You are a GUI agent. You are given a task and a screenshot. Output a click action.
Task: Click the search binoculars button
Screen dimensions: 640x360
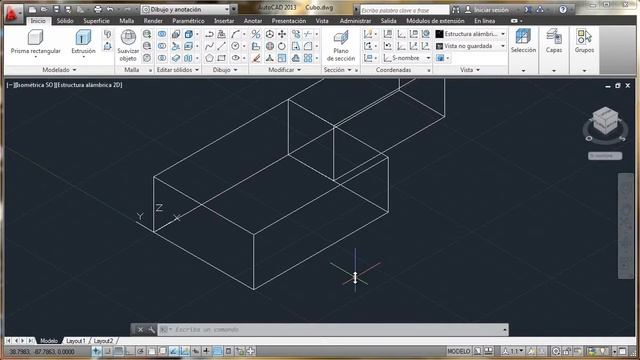click(456, 9)
